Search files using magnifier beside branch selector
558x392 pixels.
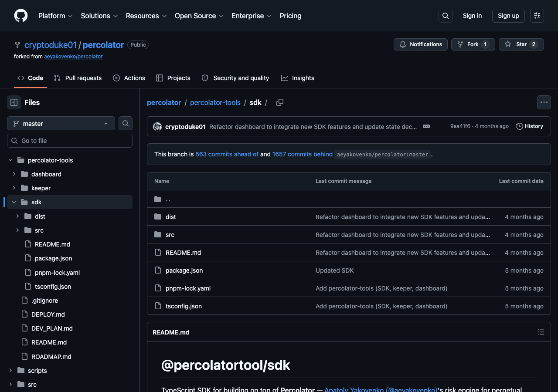[x=126, y=123]
